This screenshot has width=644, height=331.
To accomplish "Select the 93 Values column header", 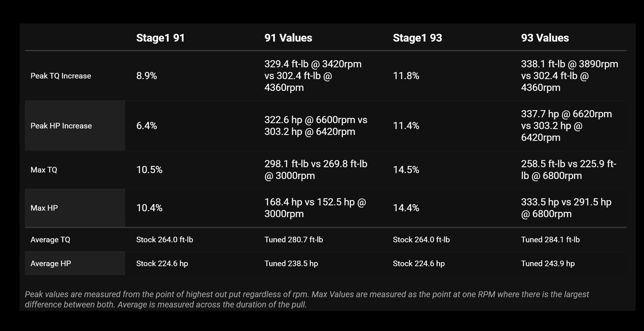I will [545, 38].
